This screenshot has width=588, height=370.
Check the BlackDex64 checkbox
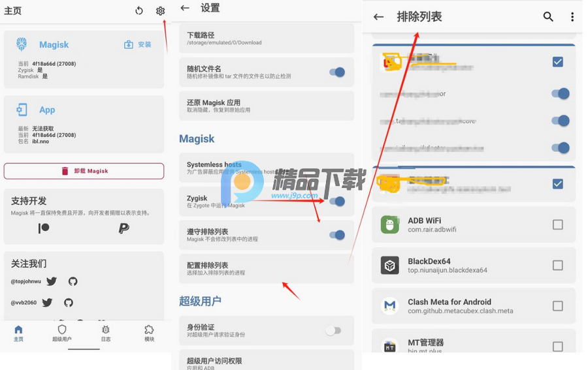558,266
